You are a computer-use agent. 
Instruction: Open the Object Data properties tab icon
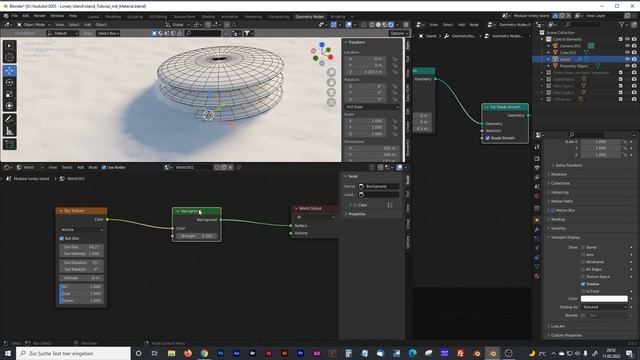click(537, 266)
